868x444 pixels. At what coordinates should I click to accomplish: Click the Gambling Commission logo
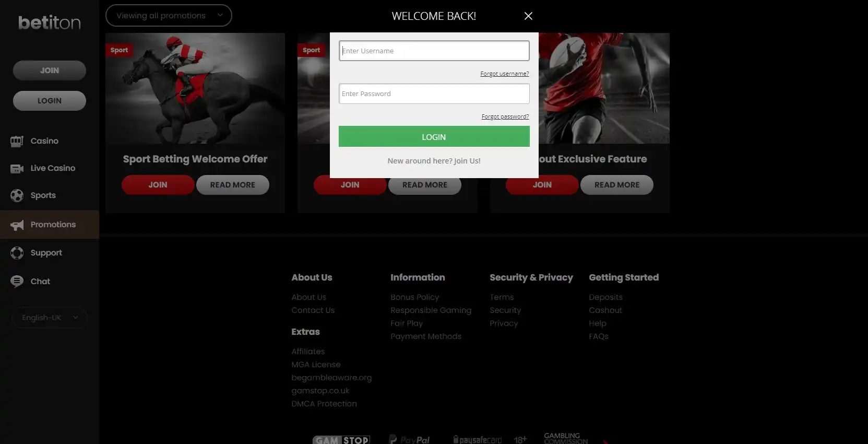pyautogui.click(x=566, y=438)
